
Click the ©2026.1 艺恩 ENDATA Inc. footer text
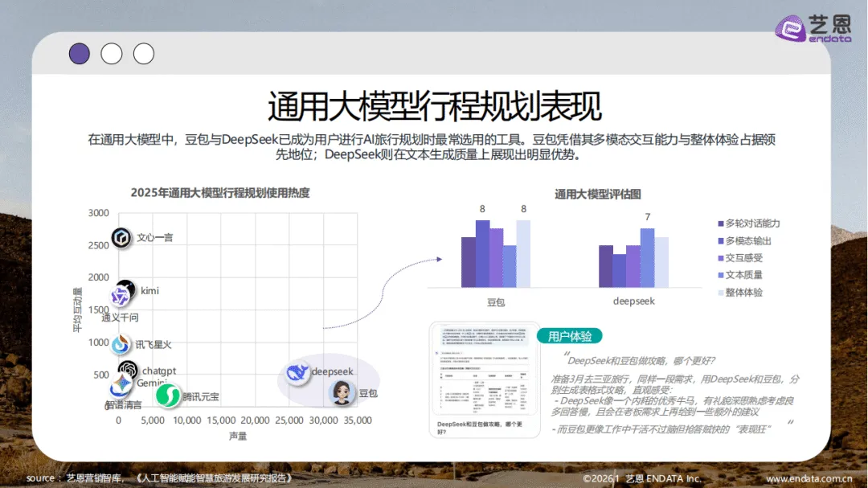coord(641,478)
